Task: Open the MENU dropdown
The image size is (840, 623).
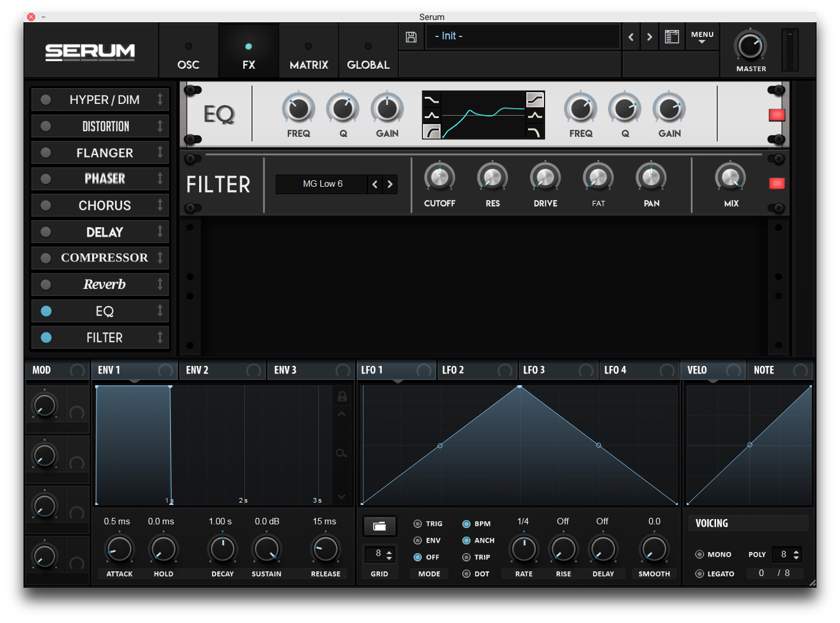Action: point(702,38)
